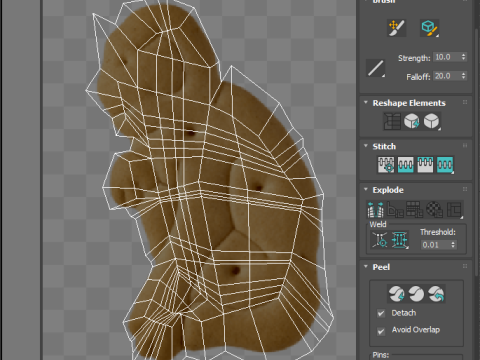This screenshot has width=480, height=360.
Task: Click the Reshape Elements rollout title
Action: tap(409, 103)
